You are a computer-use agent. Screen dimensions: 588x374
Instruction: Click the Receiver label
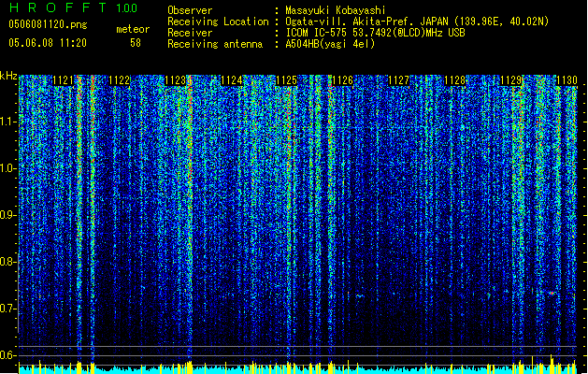click(190, 33)
